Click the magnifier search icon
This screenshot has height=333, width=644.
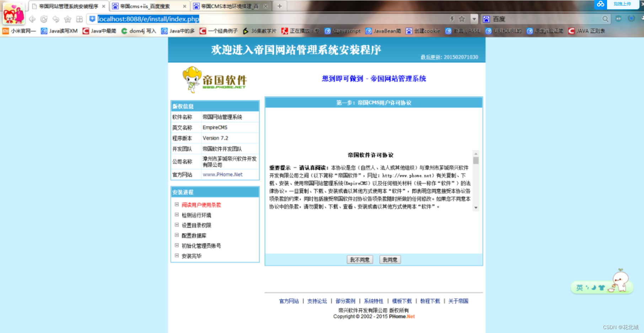(605, 19)
